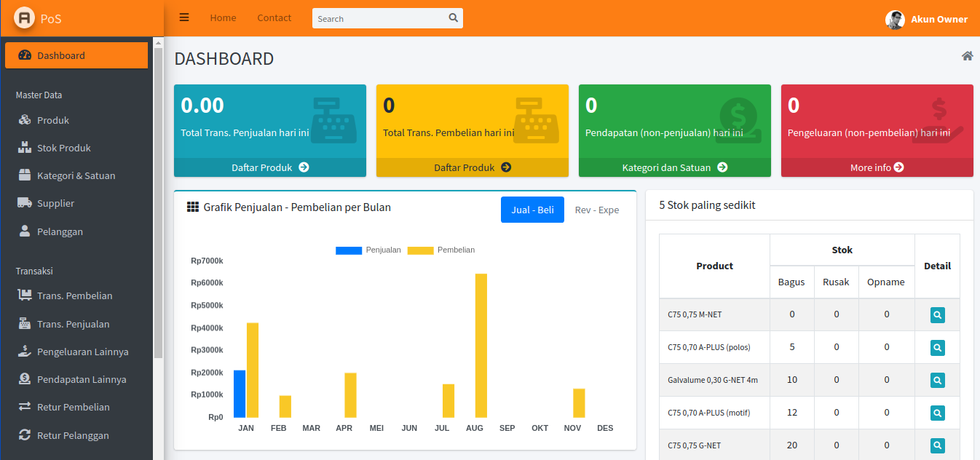Viewport: 980px width, 460px height.
Task: Open Kategori & Satuan in sidebar
Action: 76,175
